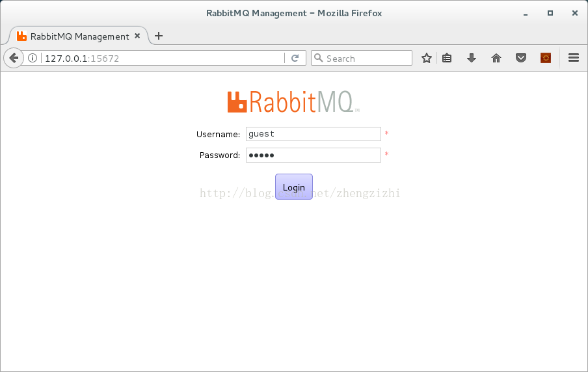Open the downloads arrow icon
Screen dimensions: 588x372
pyautogui.click(x=472, y=58)
